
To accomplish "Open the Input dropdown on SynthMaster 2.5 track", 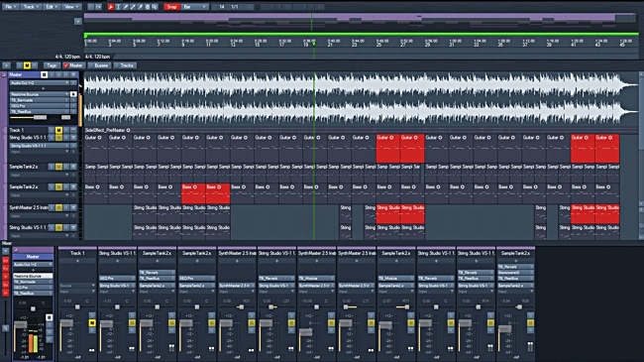I will point(40,215).
